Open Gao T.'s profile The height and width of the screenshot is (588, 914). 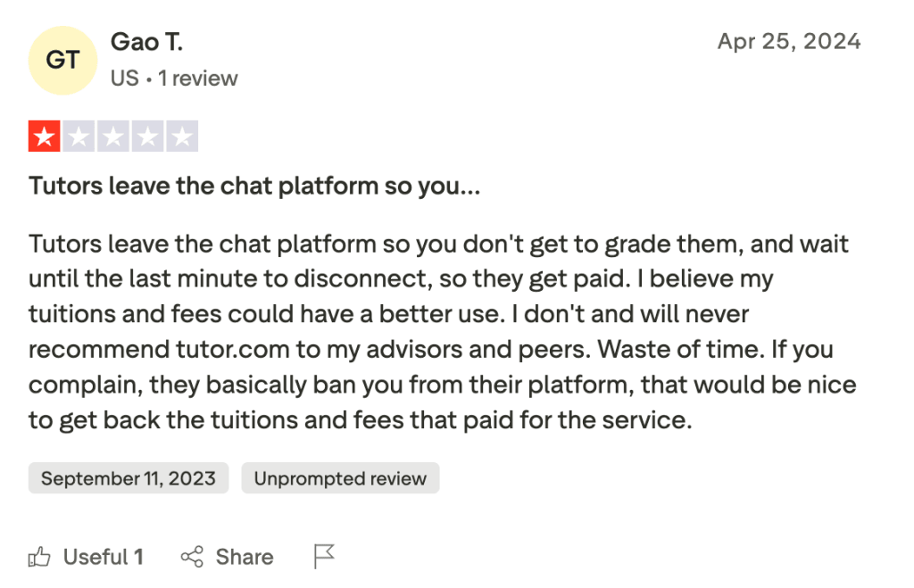click(145, 41)
